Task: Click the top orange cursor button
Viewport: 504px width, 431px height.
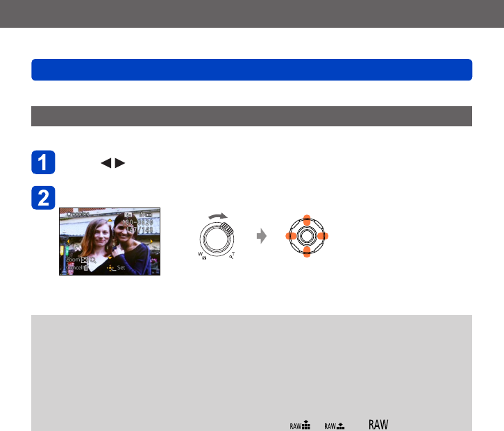Action: 307,220
